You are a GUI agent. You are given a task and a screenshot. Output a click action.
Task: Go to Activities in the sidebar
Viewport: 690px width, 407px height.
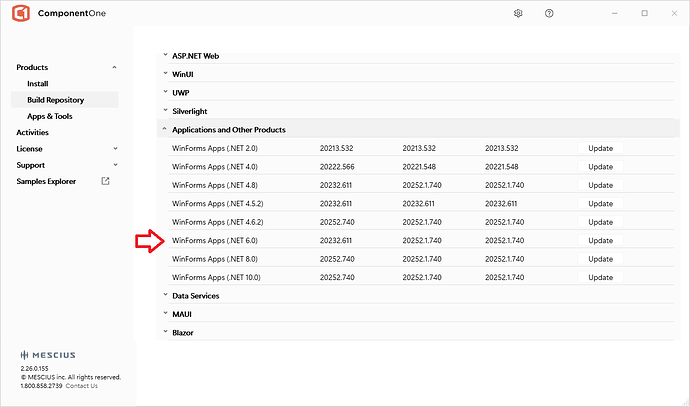(32, 132)
